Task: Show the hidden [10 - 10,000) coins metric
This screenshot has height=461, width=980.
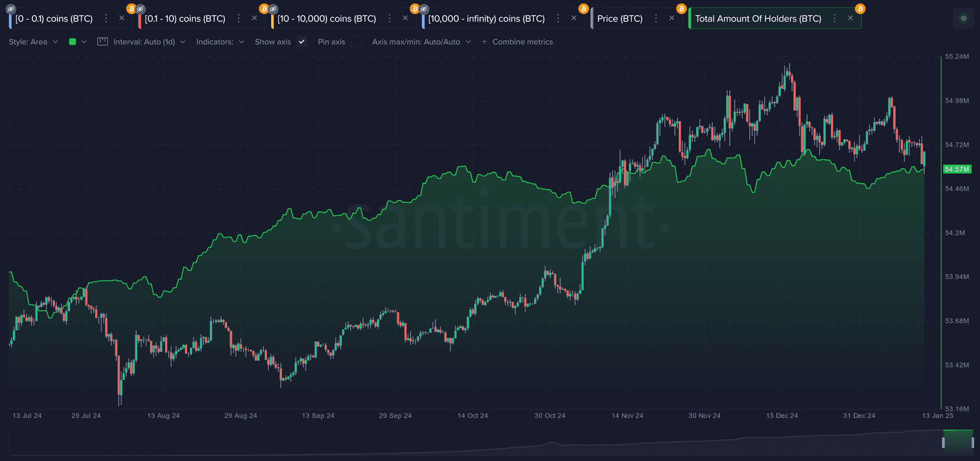Action: point(273,9)
